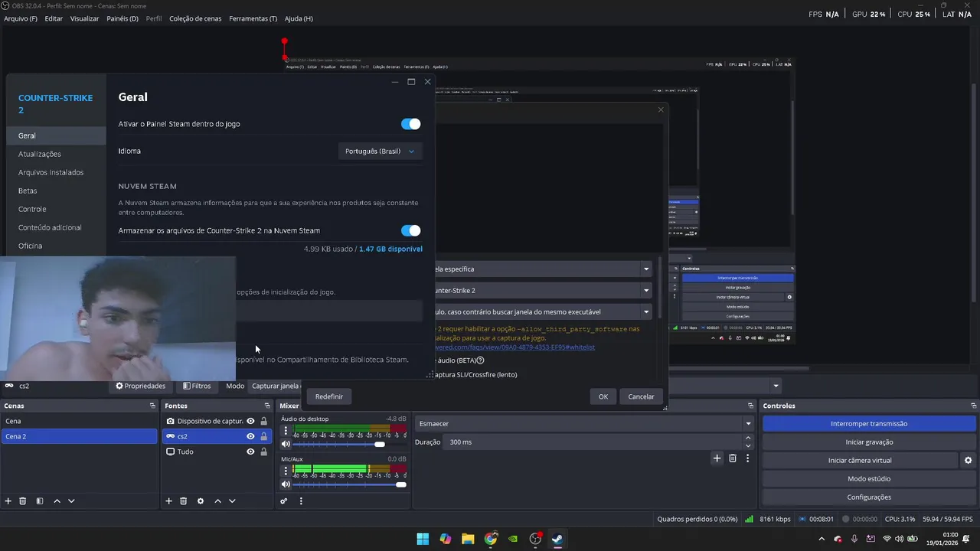This screenshot has height=551, width=980.
Task: Open Idioma Português (Brasil) dropdown
Action: point(380,152)
